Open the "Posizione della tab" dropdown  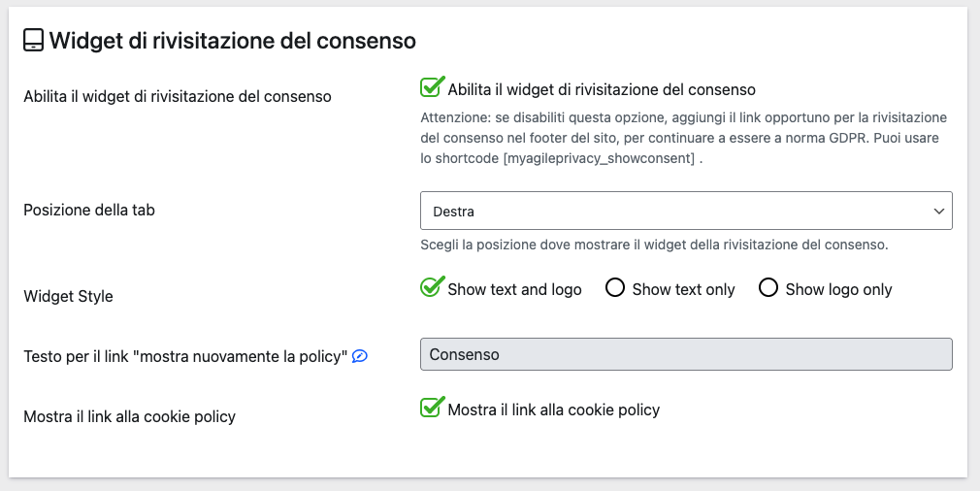685,211
